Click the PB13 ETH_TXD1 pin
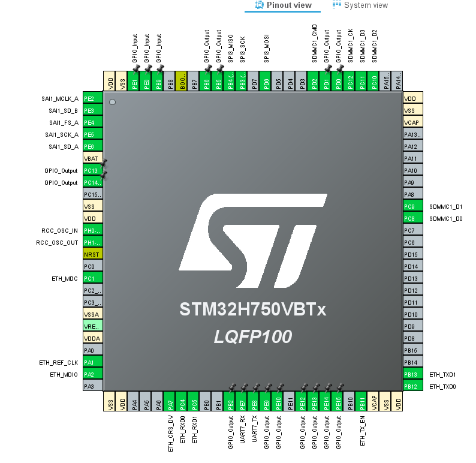The image size is (476, 463). click(x=413, y=374)
